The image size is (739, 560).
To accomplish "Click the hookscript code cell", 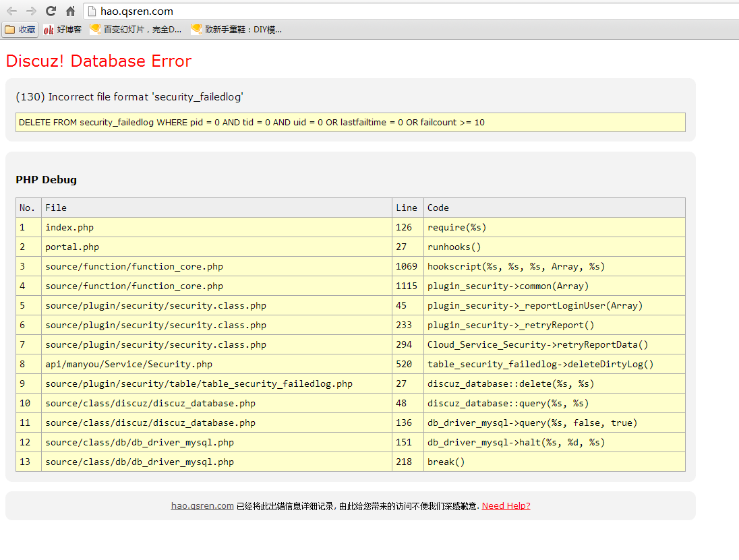I will tap(554, 267).
